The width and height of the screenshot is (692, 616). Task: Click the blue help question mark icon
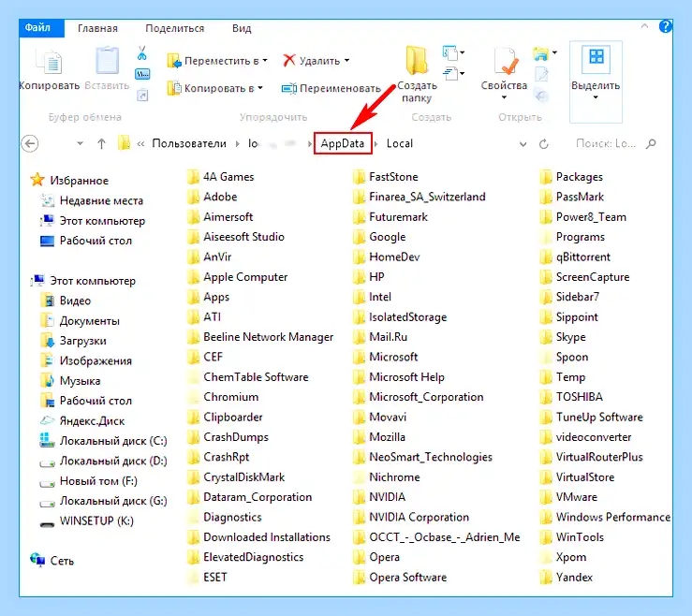tap(665, 26)
